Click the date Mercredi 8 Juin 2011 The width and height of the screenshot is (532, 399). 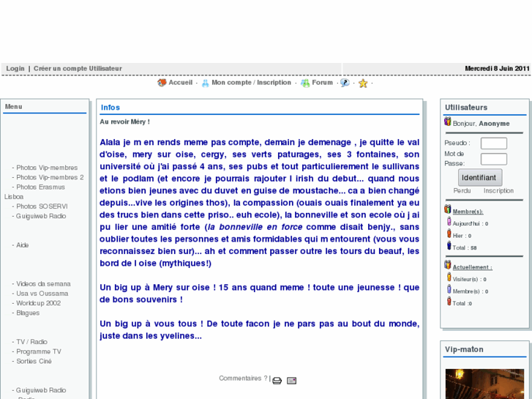point(497,69)
